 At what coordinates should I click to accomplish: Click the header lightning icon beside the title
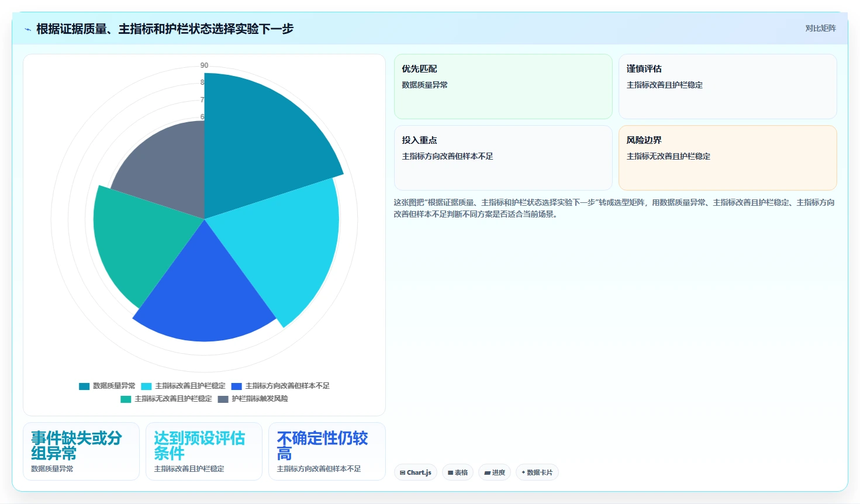27,29
